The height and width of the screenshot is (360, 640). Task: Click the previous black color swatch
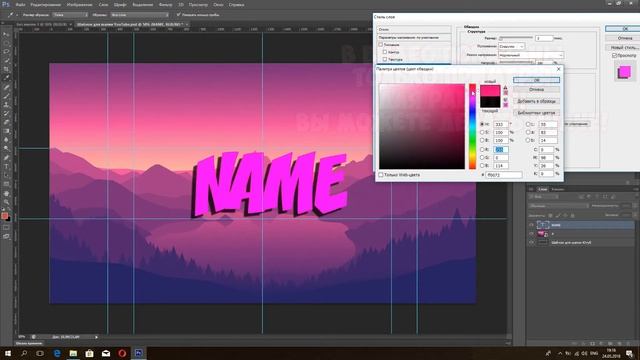point(490,102)
